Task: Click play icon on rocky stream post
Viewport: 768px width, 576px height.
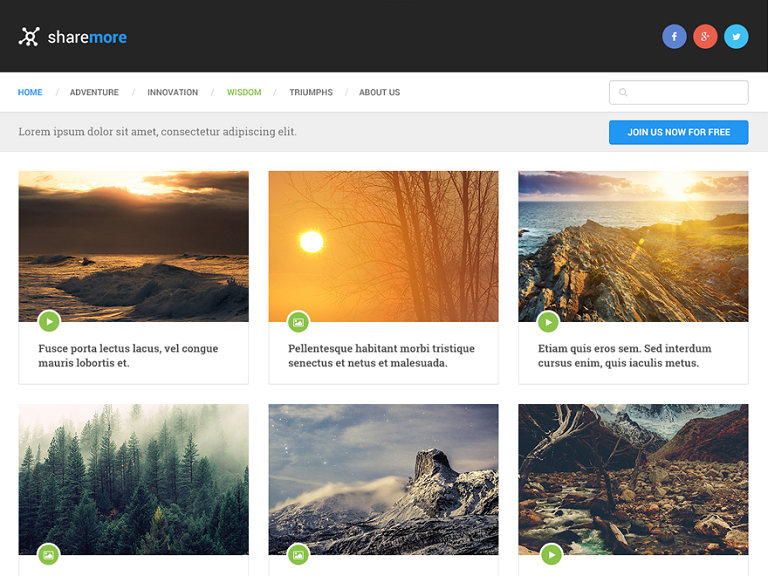Action: point(550,554)
